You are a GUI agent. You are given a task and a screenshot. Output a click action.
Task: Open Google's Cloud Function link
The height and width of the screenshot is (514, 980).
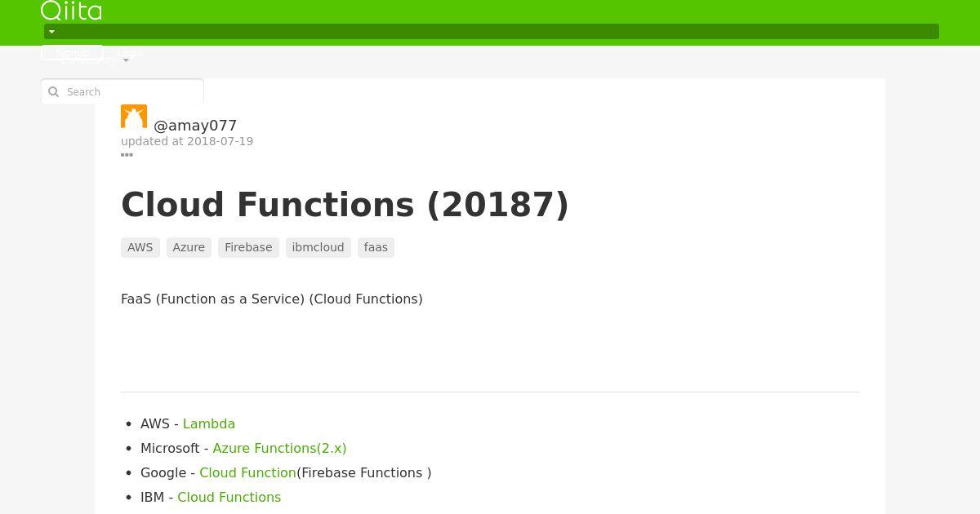[x=247, y=473]
